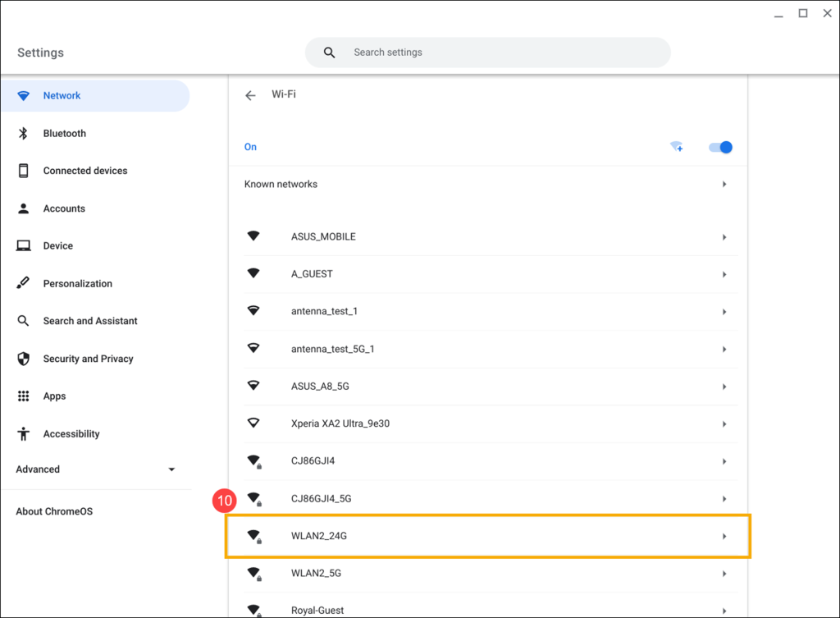Screen dimensions: 840x618
Task: Open Xperia XA2 Ultra_9e30 details arrow
Action: [724, 424]
